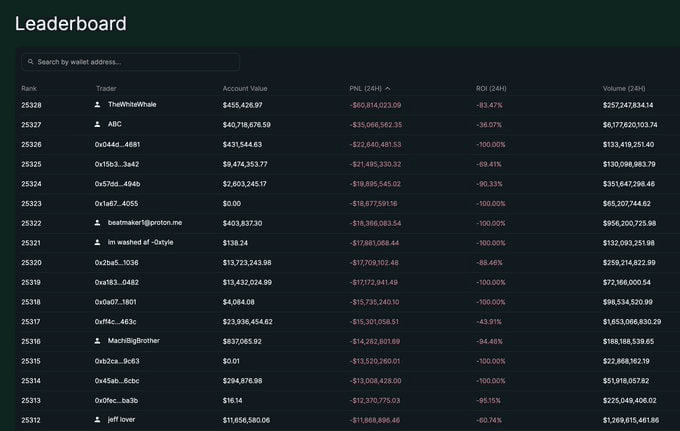Click the user icon next to ABC
The height and width of the screenshot is (431, 680).
[x=98, y=124]
